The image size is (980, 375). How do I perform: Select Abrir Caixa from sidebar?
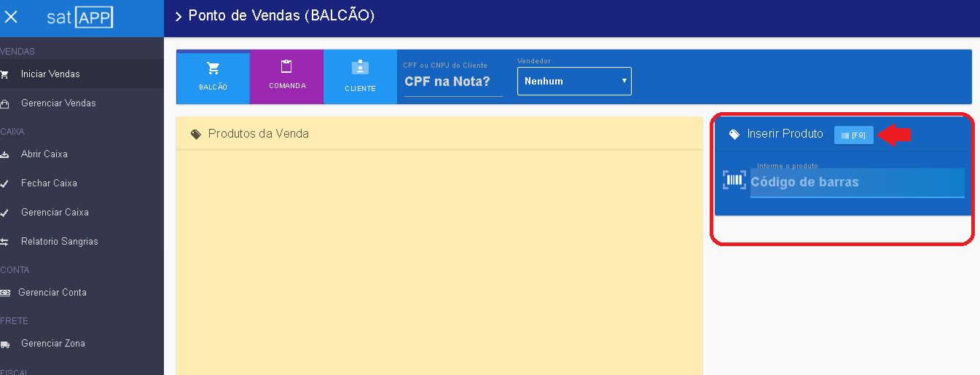point(44,154)
